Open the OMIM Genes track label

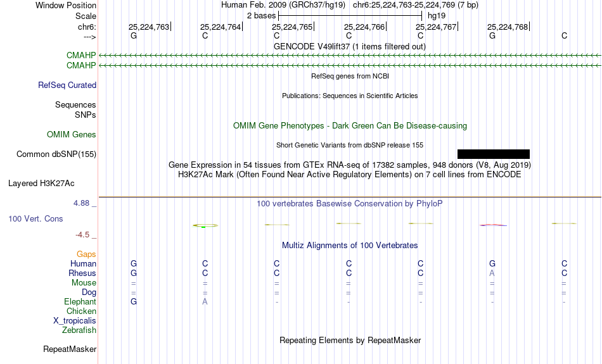point(72,135)
